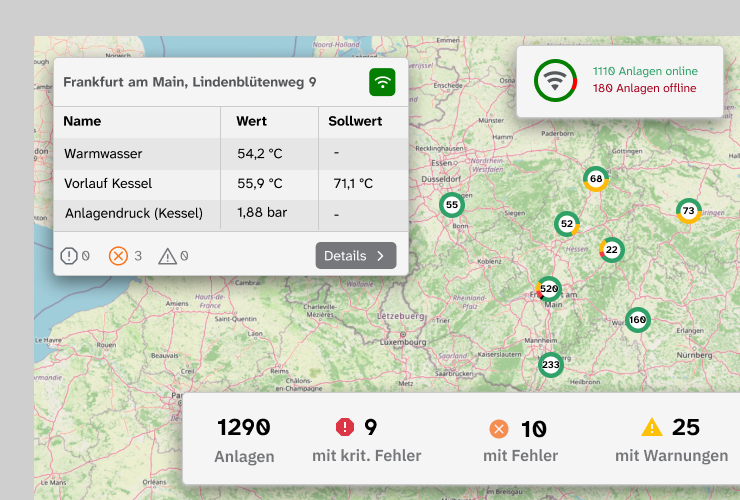Click the count '9' next to critical errors

coord(370,427)
